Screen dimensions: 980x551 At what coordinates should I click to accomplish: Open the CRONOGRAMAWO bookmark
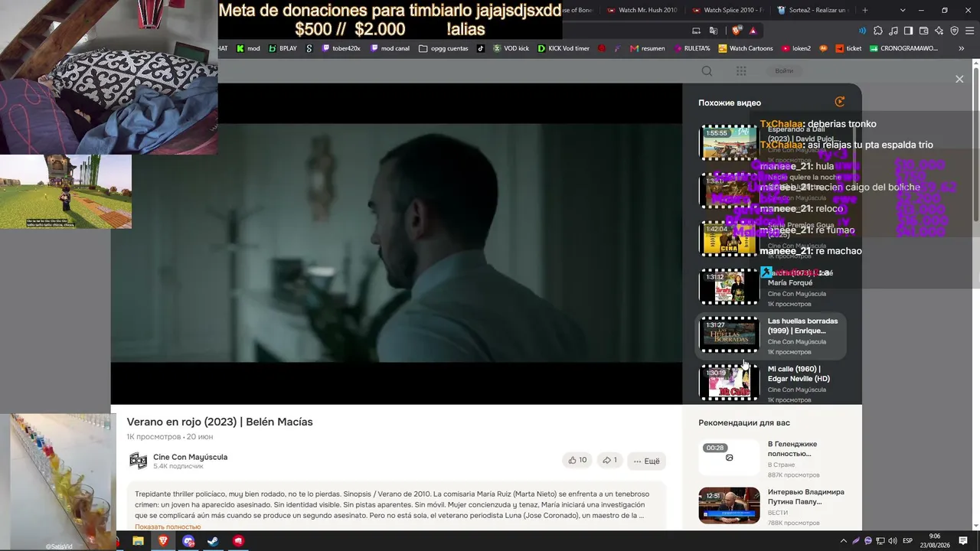(x=903, y=48)
